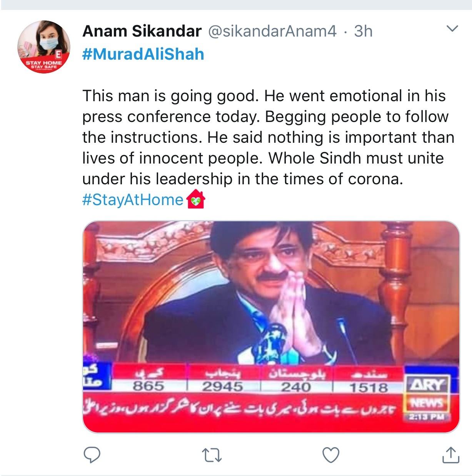Open the attached press conference image
472x476 pixels.
(x=271, y=327)
